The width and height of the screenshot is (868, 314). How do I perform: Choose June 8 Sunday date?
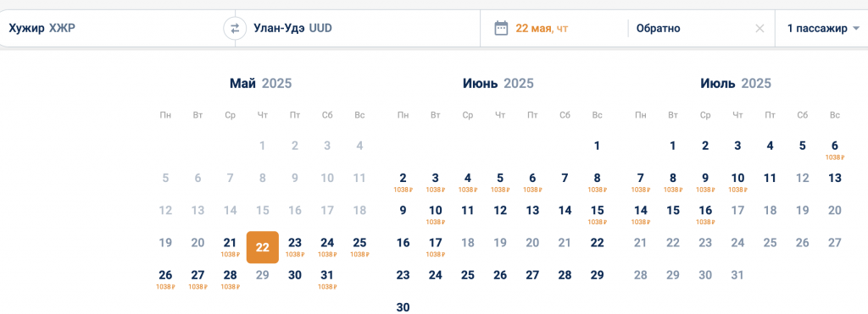[597, 183]
